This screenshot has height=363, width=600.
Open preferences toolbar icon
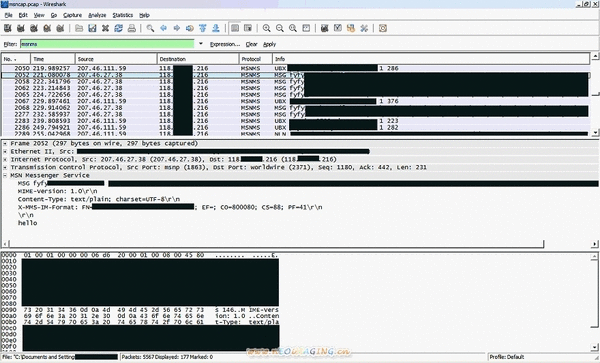(x=364, y=28)
